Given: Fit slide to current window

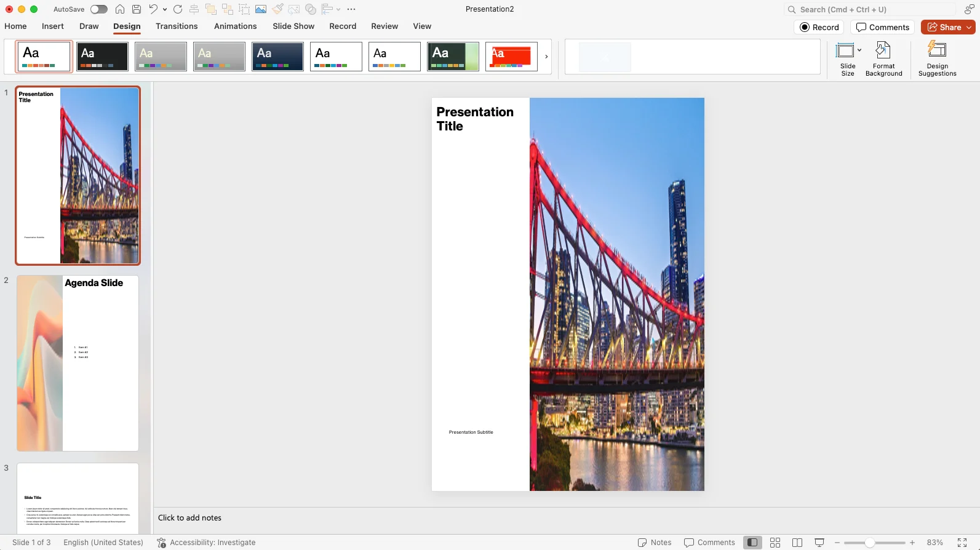Looking at the screenshot, I should tap(962, 543).
